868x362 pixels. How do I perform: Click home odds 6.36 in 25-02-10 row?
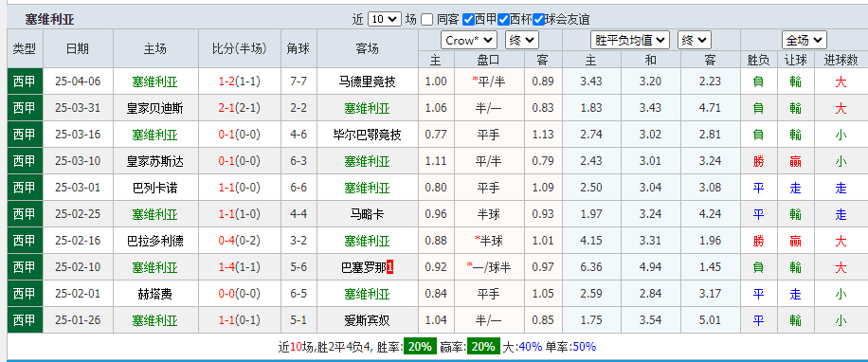click(591, 268)
